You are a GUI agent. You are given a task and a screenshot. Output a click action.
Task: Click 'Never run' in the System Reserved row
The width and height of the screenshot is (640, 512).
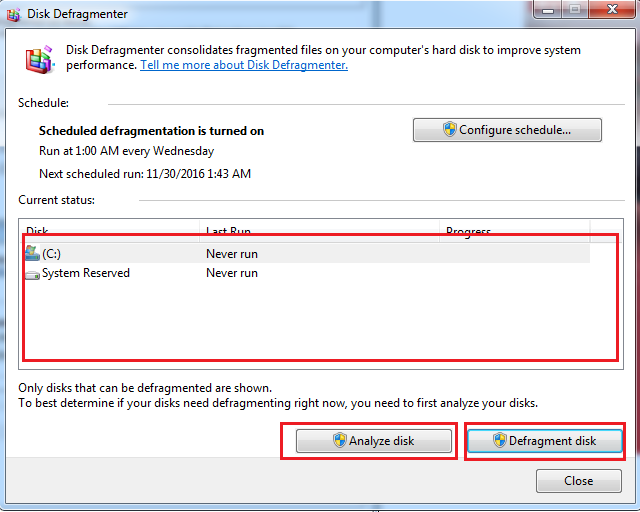click(x=231, y=273)
